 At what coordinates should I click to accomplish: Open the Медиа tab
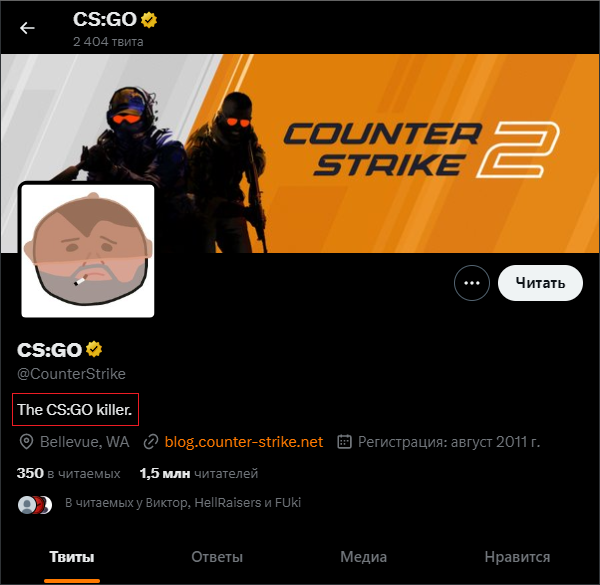(364, 557)
